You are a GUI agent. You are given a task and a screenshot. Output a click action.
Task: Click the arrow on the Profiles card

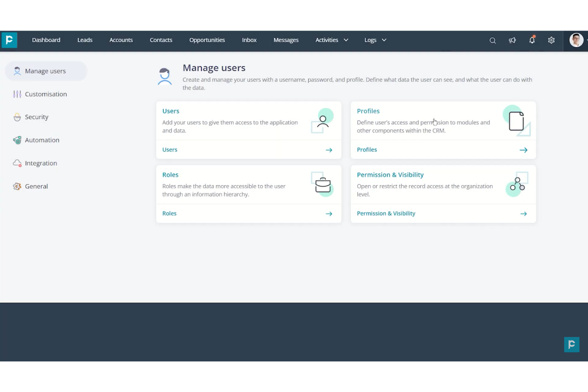pos(524,150)
